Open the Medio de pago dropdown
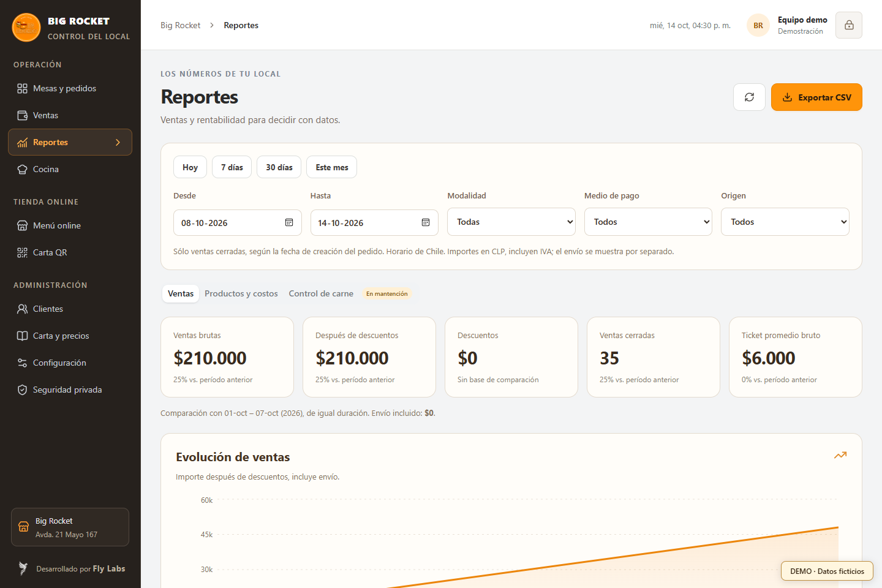The image size is (882, 588). coord(648,222)
